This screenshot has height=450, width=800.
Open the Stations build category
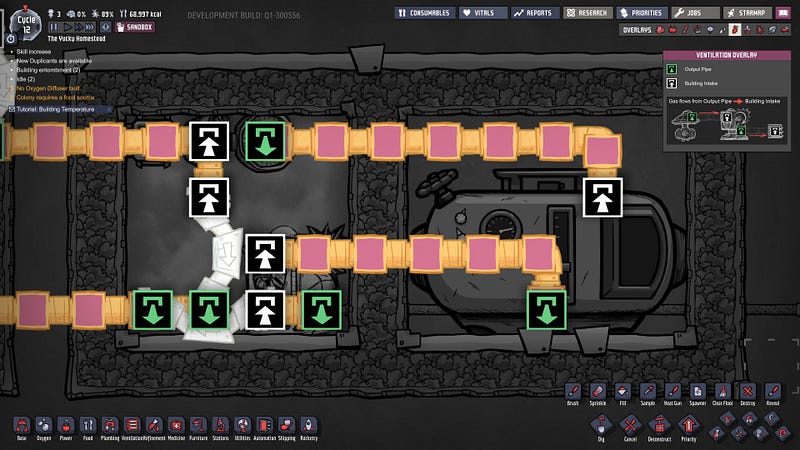(x=220, y=425)
